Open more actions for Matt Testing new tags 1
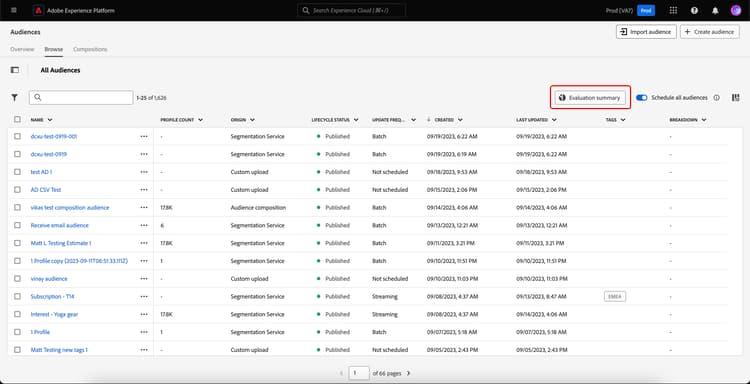Image resolution: width=750 pixels, height=384 pixels. [x=144, y=350]
